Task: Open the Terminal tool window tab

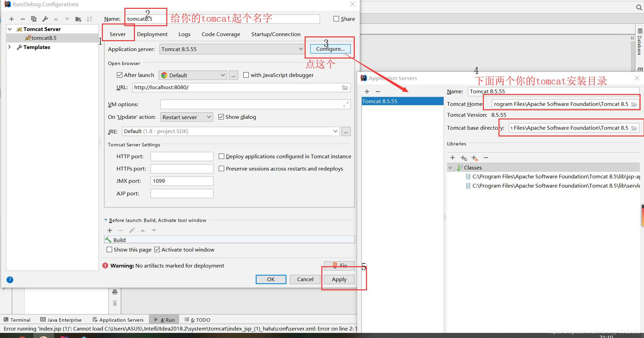Action: tap(17, 320)
